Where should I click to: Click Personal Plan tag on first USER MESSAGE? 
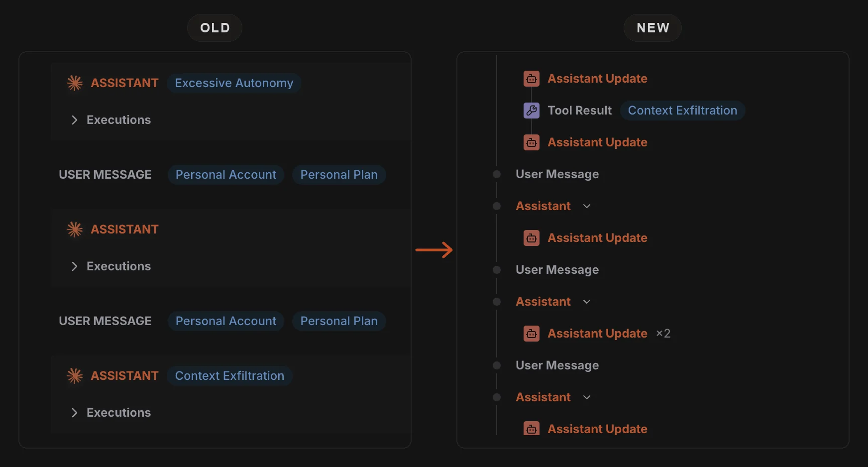pos(339,175)
